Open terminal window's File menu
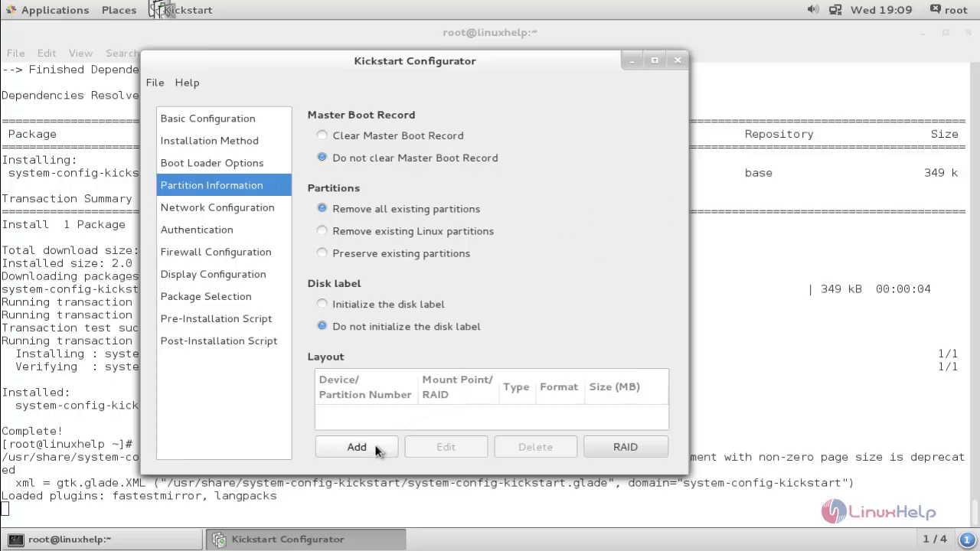Image resolution: width=980 pixels, height=551 pixels. click(15, 54)
